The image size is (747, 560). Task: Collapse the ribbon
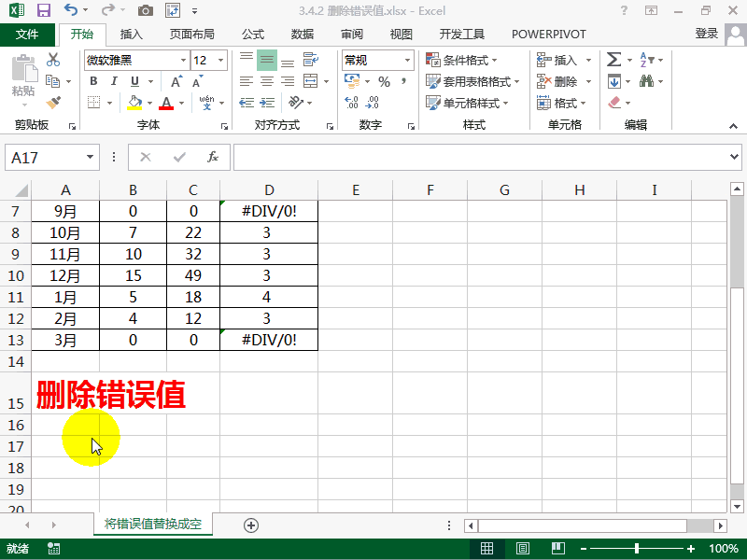tap(733, 126)
